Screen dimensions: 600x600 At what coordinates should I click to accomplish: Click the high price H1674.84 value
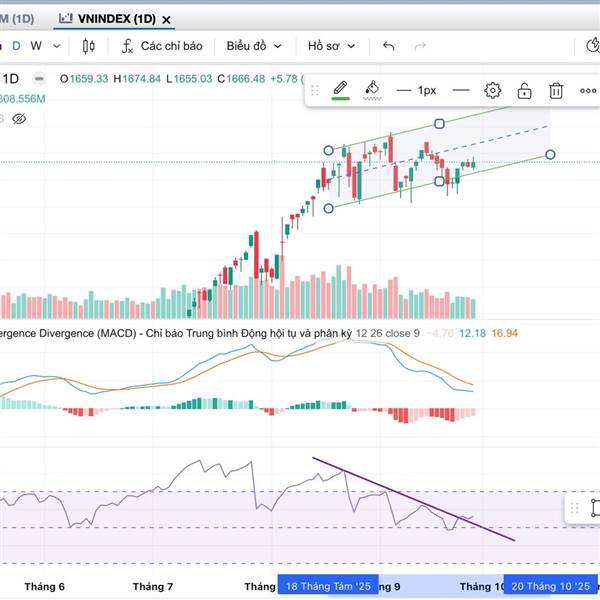pyautogui.click(x=137, y=79)
